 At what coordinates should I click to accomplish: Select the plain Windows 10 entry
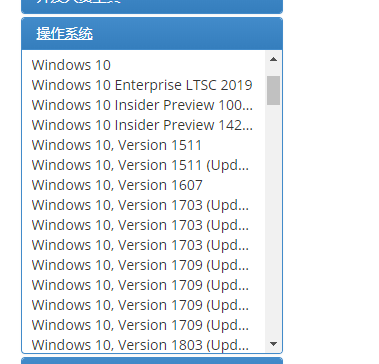[x=144, y=65]
